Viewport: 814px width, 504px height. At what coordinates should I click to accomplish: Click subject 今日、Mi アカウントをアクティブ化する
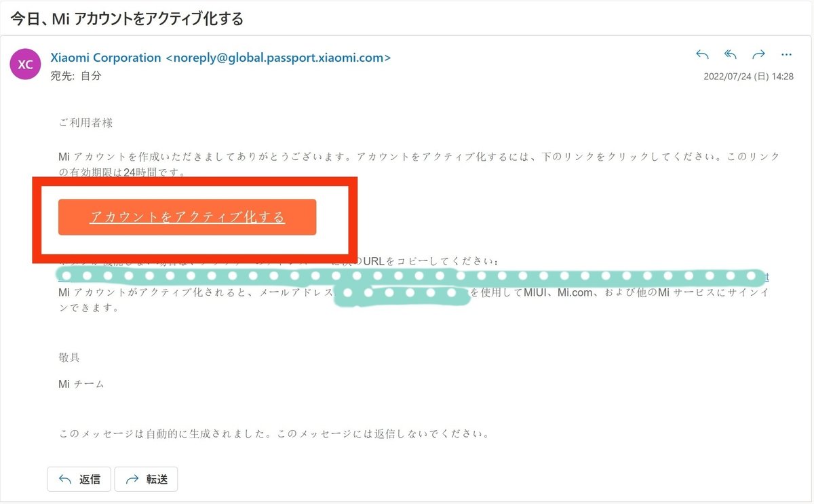tap(127, 18)
